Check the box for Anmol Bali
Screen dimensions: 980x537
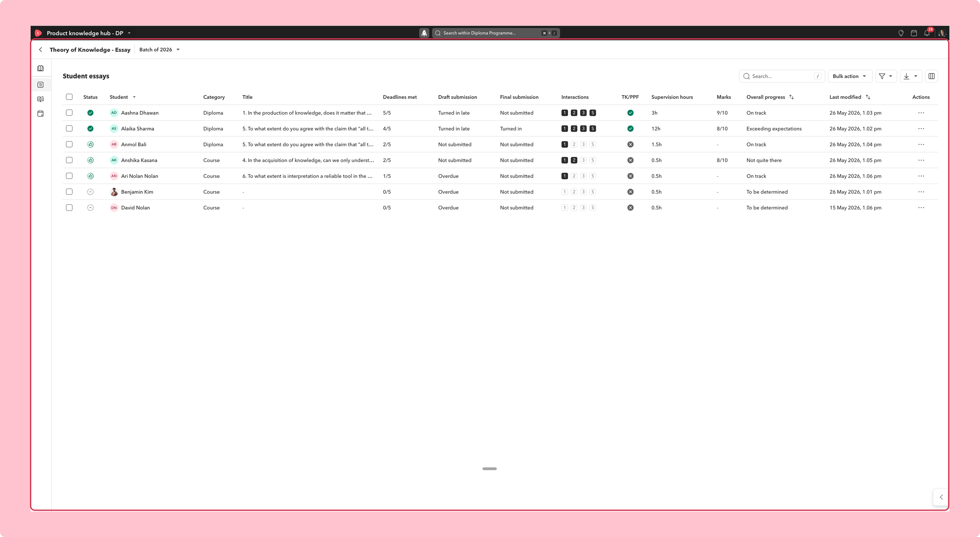click(x=69, y=144)
